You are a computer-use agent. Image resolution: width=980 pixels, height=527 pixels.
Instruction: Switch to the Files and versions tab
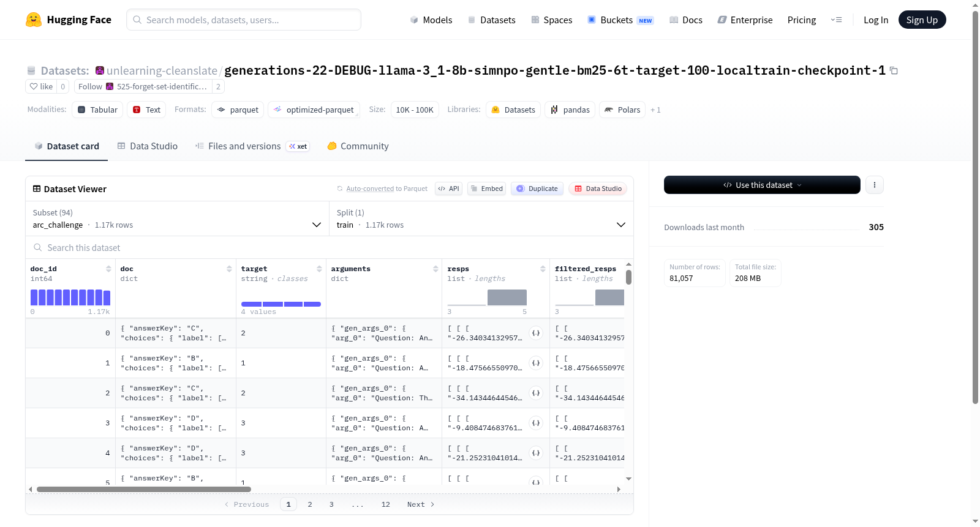[252, 146]
